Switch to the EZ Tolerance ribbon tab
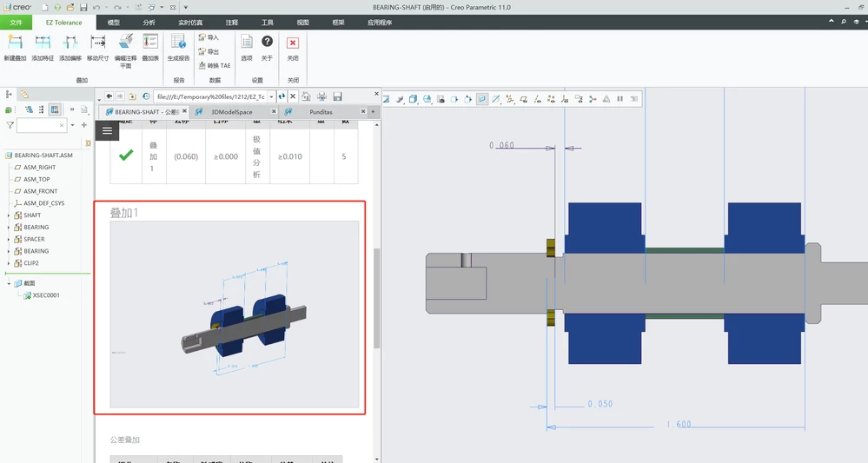This screenshot has width=868, height=463. (x=63, y=23)
